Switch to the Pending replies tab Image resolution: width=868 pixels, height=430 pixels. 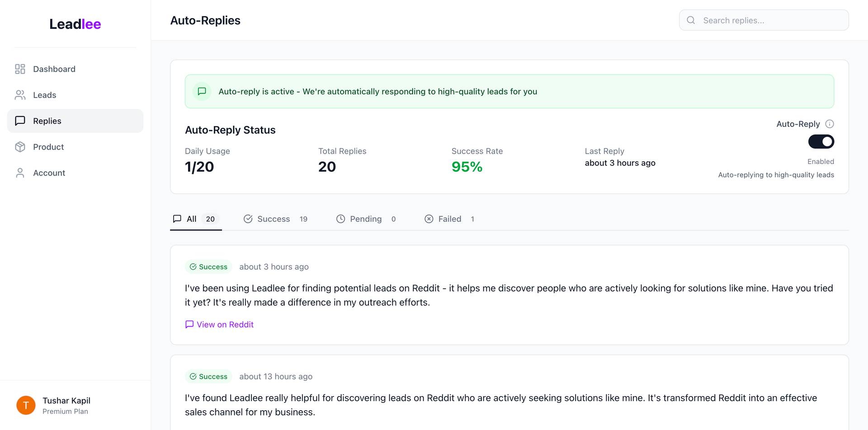click(x=366, y=219)
